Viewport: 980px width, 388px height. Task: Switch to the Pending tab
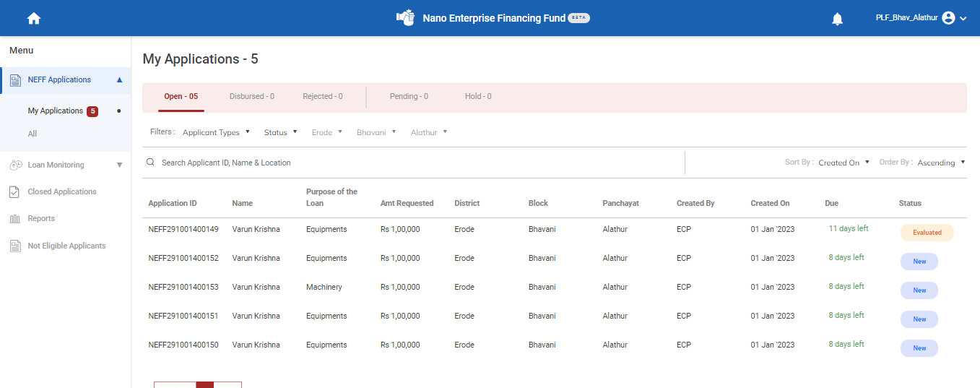tap(409, 96)
